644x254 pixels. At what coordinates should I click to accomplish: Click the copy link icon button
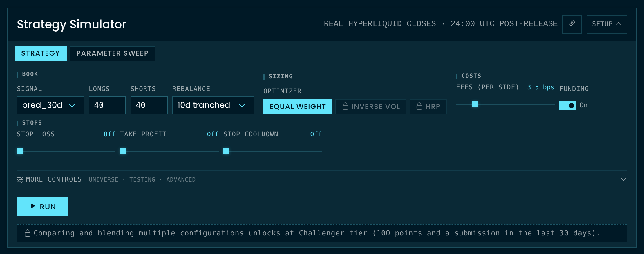(572, 24)
